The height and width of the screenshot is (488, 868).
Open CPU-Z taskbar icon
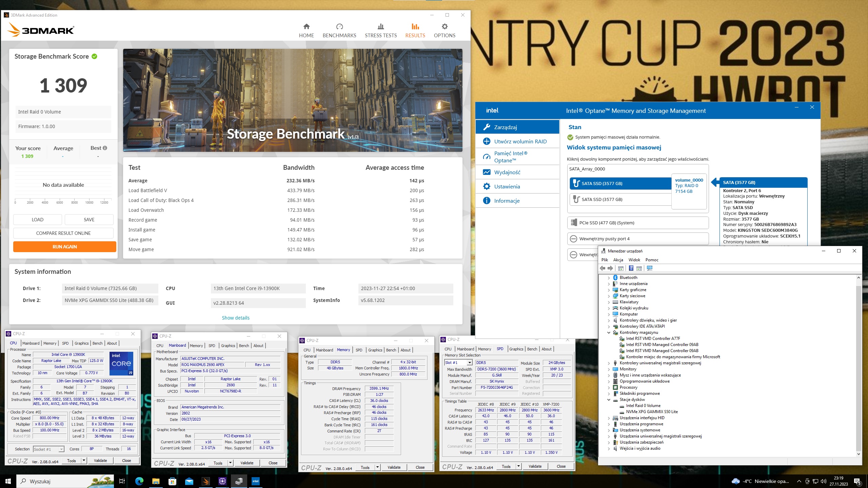(222, 481)
